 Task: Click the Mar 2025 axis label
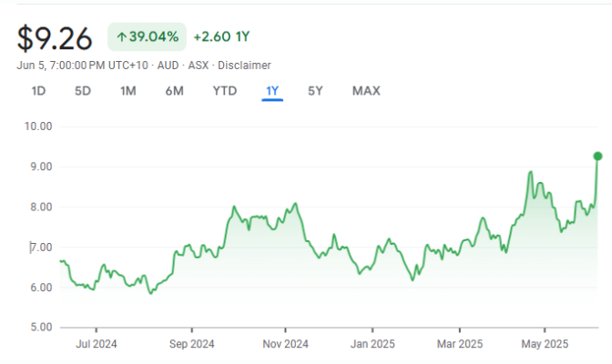coord(460,344)
